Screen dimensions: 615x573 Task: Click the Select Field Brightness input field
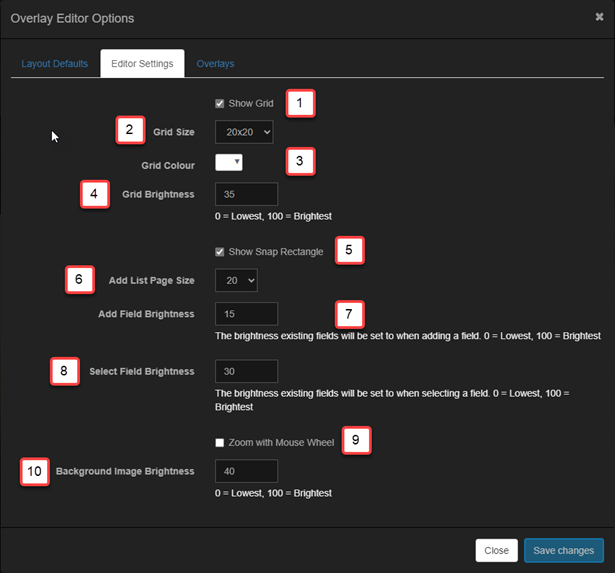point(246,371)
